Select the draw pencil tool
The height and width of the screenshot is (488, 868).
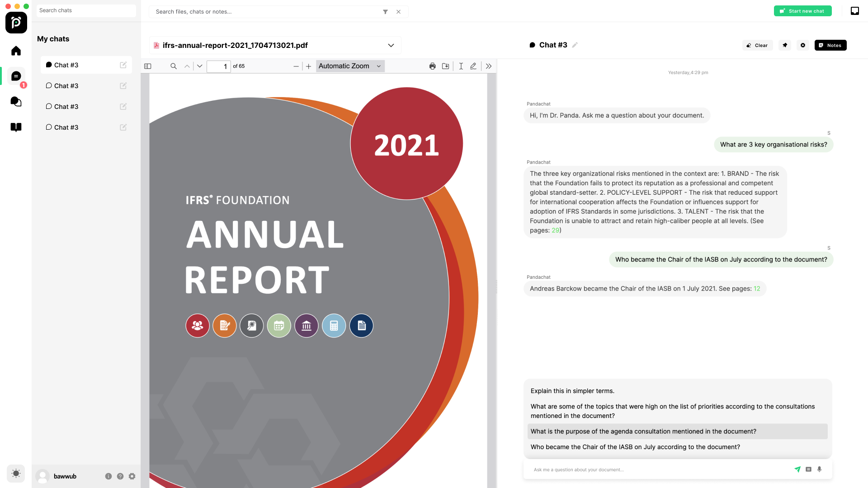[473, 66]
